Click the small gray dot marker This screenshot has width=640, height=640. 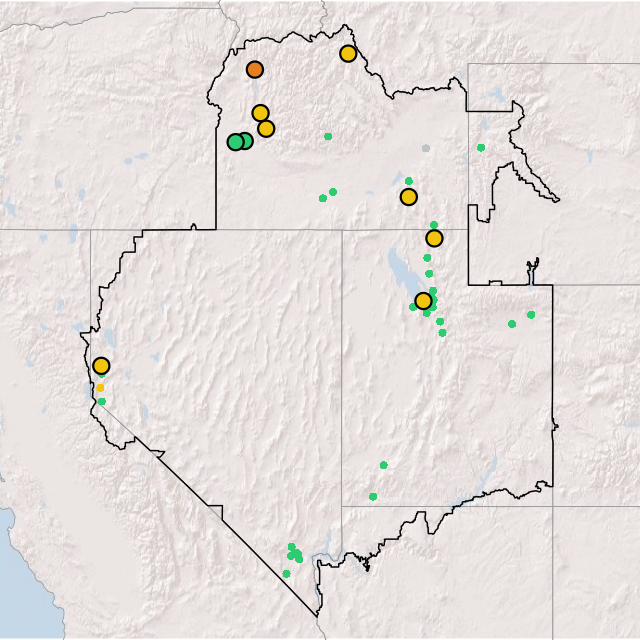point(425,148)
